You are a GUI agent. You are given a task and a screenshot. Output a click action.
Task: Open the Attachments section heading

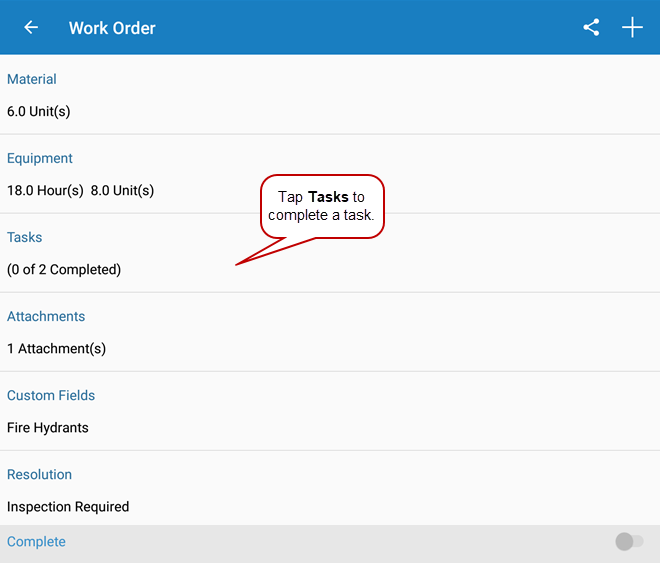click(x=46, y=316)
